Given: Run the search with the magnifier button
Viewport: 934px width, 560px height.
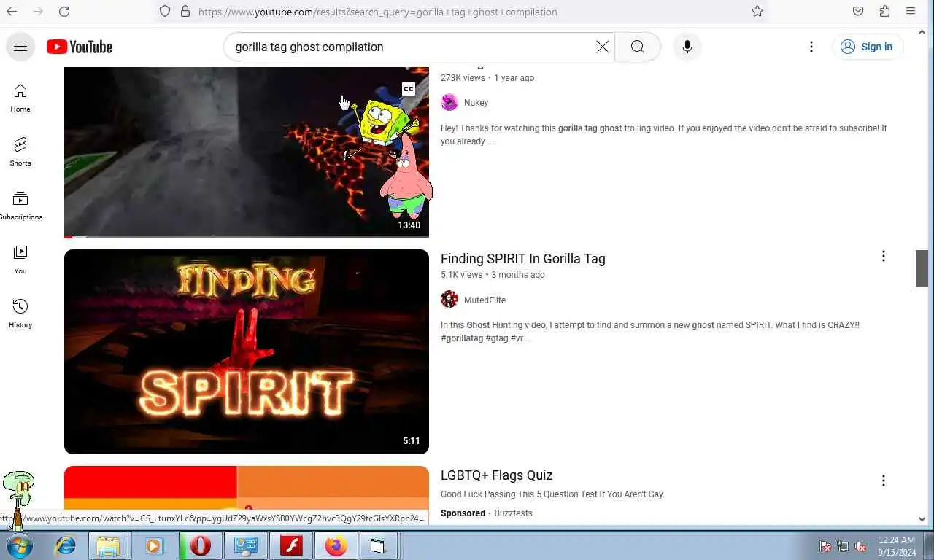Looking at the screenshot, I should click(638, 47).
